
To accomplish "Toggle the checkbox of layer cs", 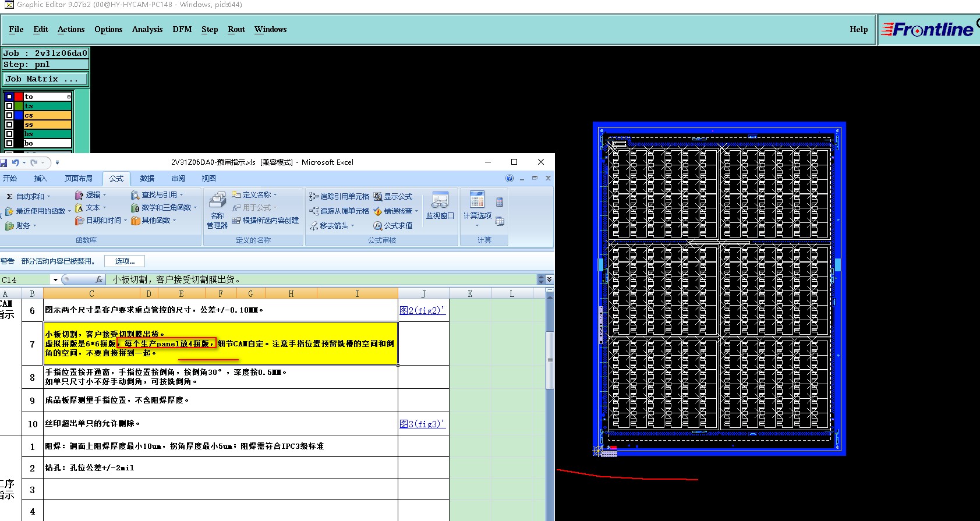I will [9, 115].
